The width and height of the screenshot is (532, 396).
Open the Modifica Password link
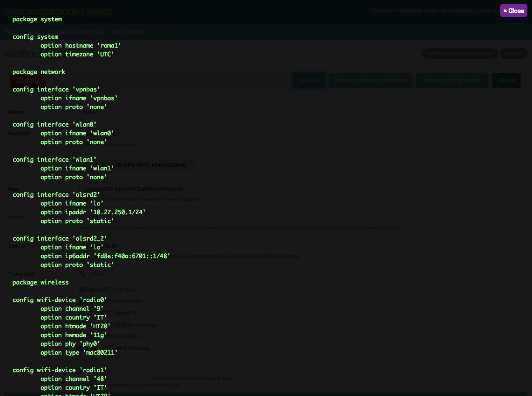[449, 11]
